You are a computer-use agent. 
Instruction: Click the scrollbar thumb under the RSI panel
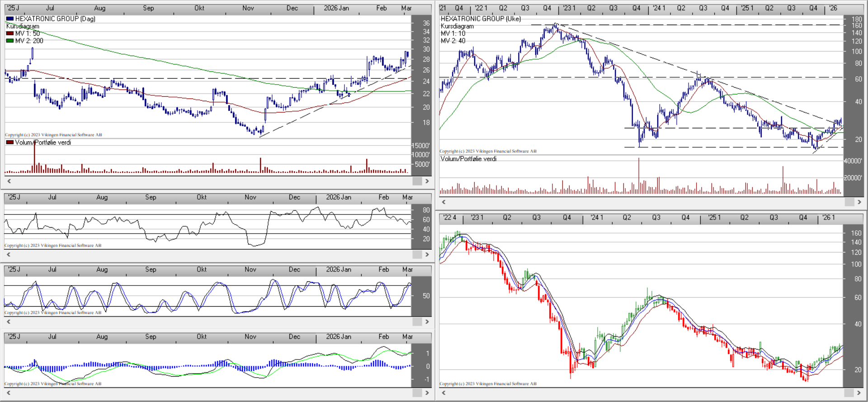click(x=417, y=255)
